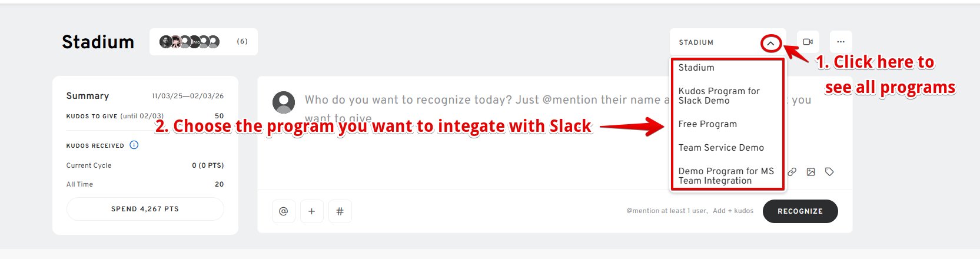Click the video camera icon
980x259 pixels.
pos(808,42)
